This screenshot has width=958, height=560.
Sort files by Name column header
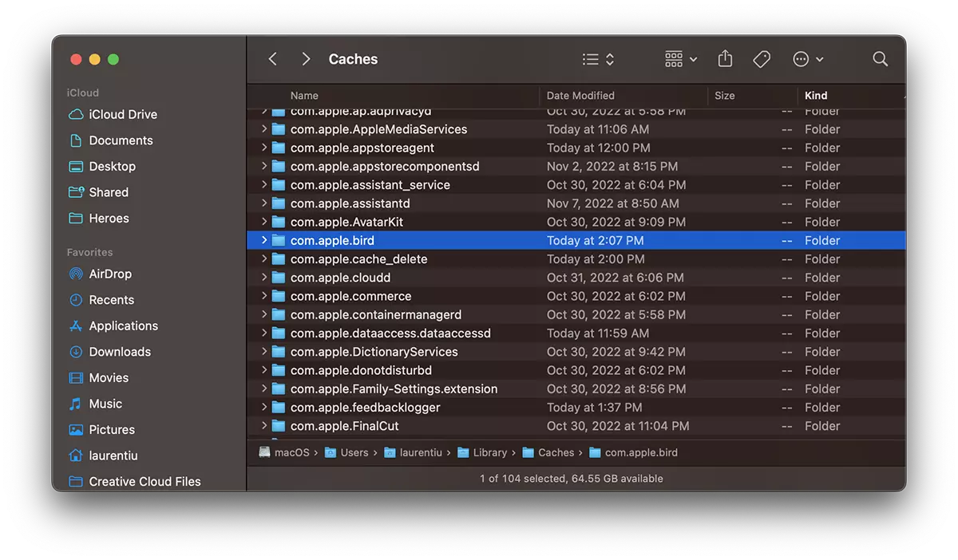pos(304,95)
